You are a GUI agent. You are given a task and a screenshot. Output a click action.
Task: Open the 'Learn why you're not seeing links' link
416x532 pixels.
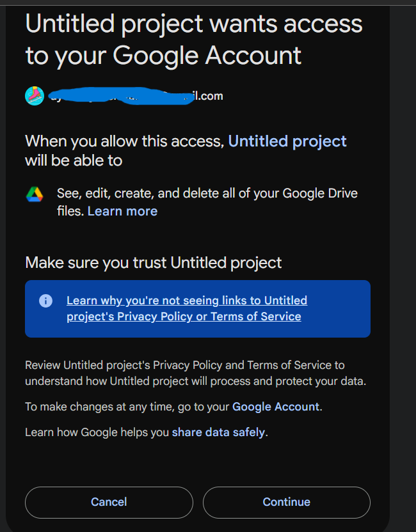pyautogui.click(x=186, y=308)
